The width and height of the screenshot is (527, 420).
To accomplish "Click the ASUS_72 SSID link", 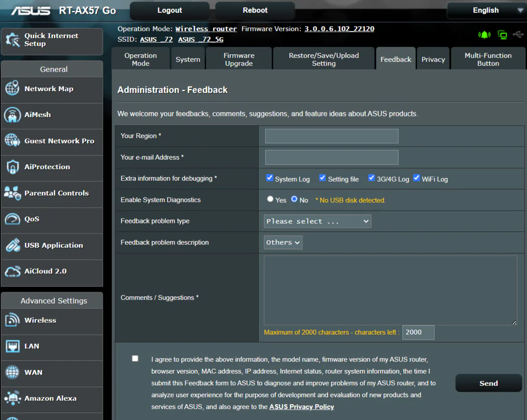I will 157,40.
